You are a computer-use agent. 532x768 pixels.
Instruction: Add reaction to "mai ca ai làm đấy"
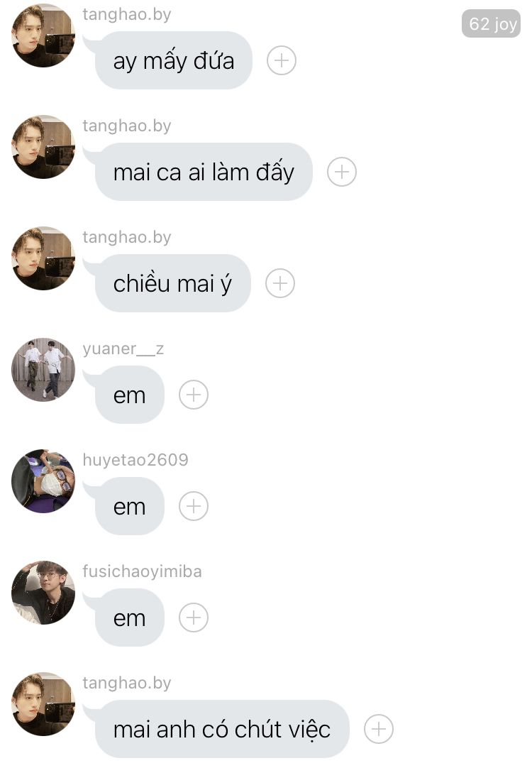click(342, 172)
